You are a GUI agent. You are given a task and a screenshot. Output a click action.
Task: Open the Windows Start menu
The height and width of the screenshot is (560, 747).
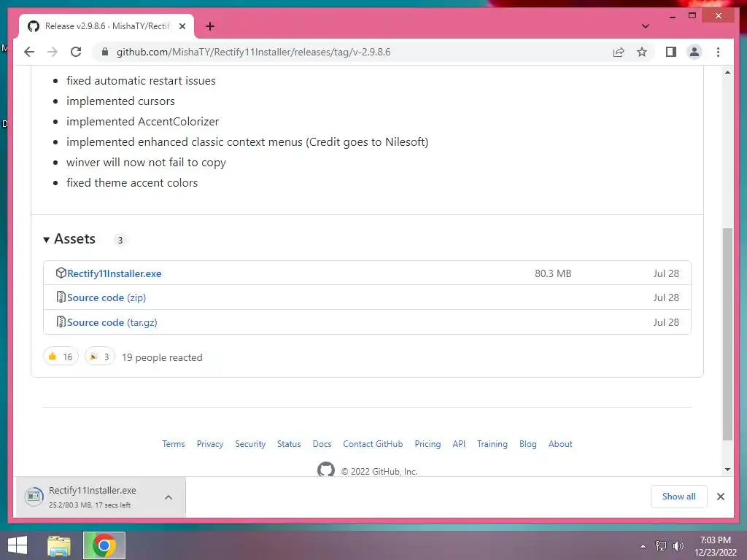(x=18, y=545)
